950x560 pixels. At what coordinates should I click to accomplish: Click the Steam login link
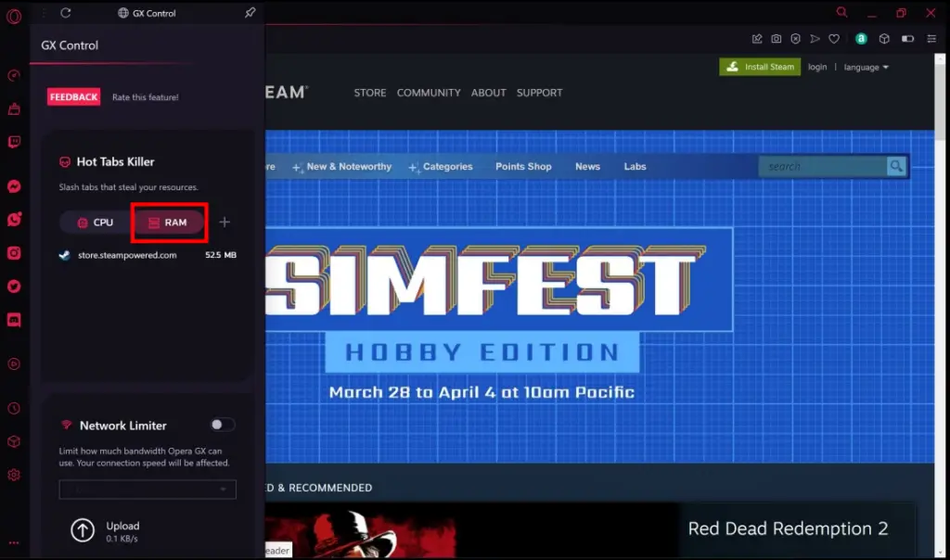click(816, 67)
